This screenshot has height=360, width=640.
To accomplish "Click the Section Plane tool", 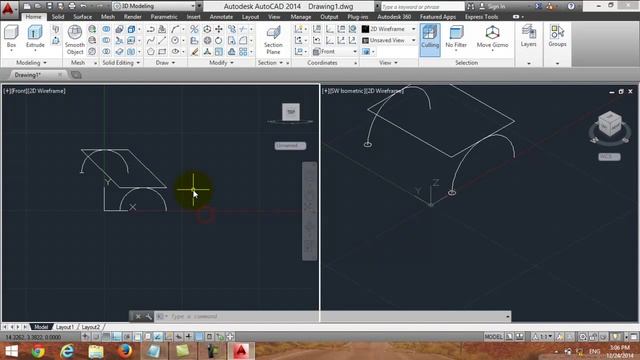I will click(273, 40).
